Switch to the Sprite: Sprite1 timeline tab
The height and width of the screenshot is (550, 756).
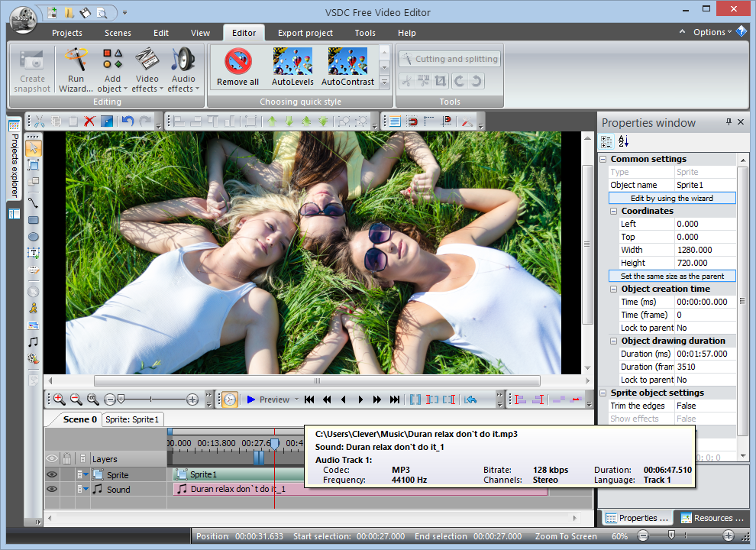pyautogui.click(x=132, y=419)
